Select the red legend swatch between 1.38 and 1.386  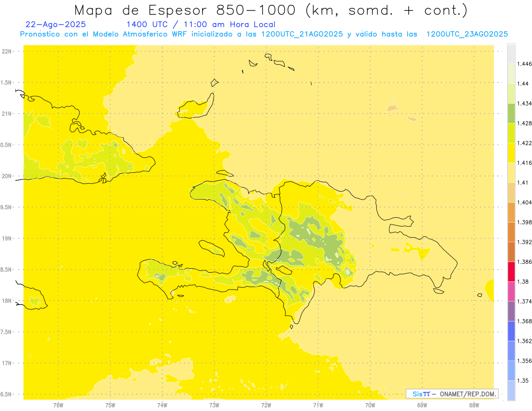tap(511, 271)
